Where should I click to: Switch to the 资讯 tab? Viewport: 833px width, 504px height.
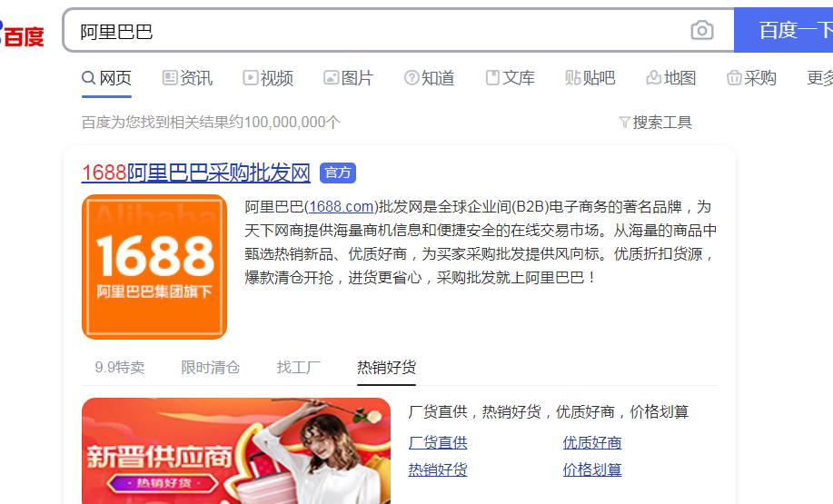coord(187,78)
